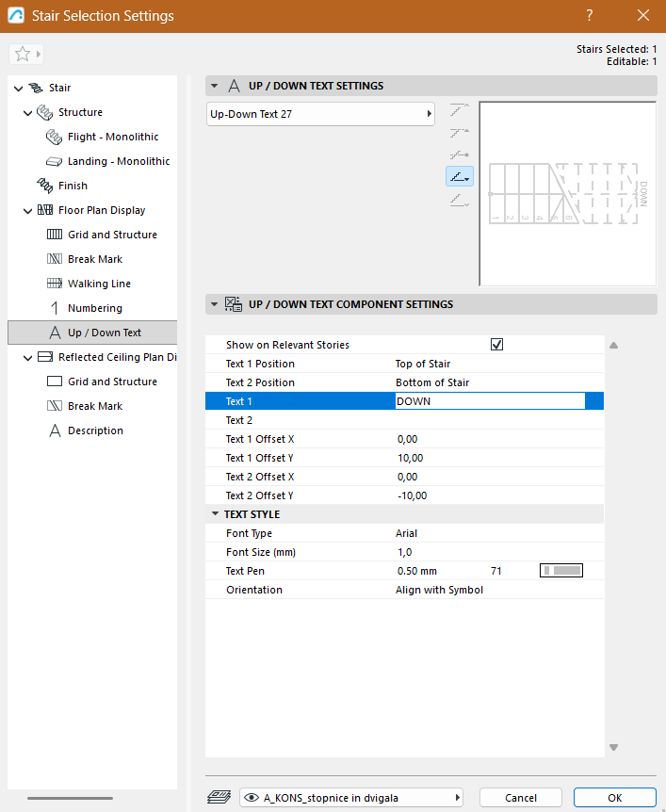The width and height of the screenshot is (666, 812).
Task: Click the Archicad logo in title bar
Action: click(x=16, y=15)
